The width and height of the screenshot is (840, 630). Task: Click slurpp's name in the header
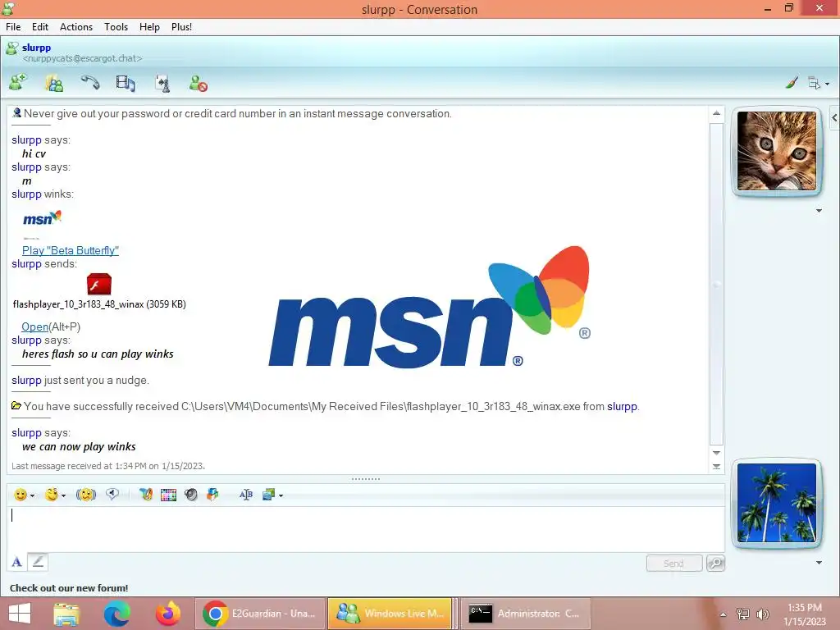click(36, 47)
